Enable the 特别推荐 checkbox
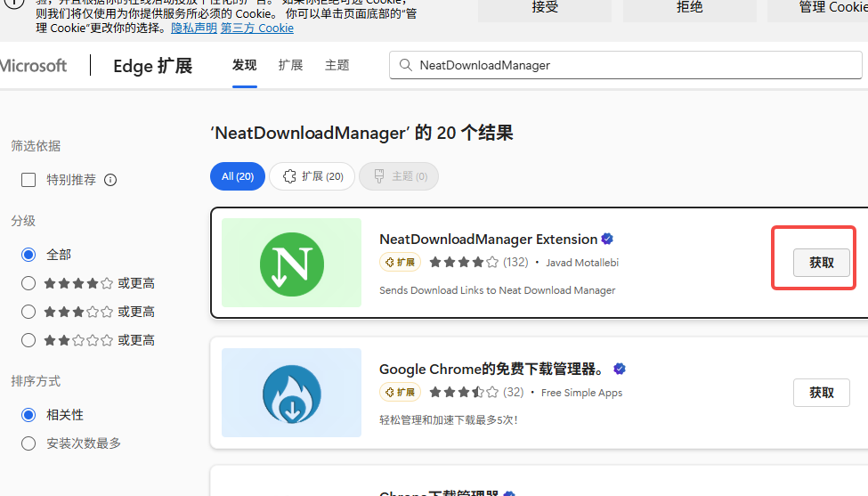868x496 pixels. [28, 180]
